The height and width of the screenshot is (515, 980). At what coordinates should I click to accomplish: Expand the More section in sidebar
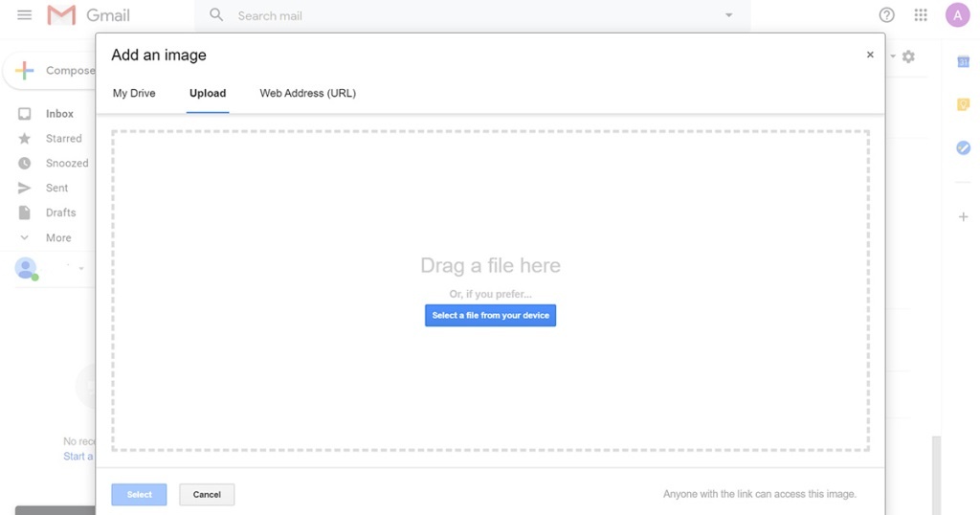(57, 237)
